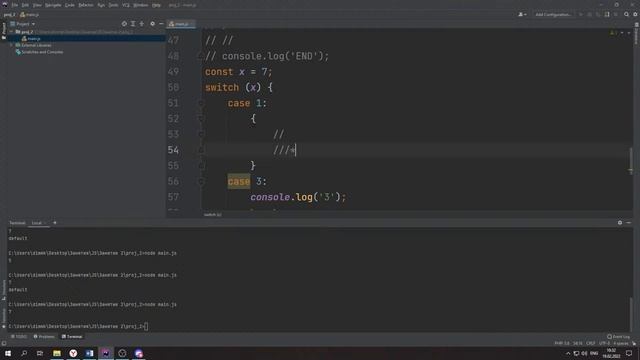640x360 pixels.
Task: Click UTF-8 encoding in status bar
Action: (x=604, y=343)
